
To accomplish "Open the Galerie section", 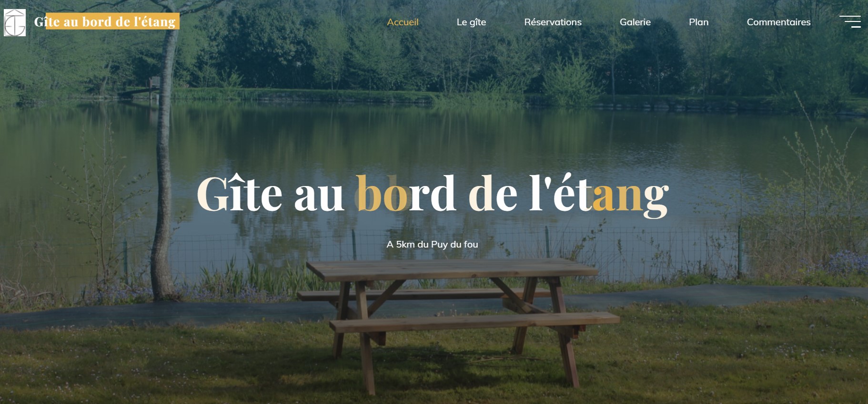I will 635,22.
